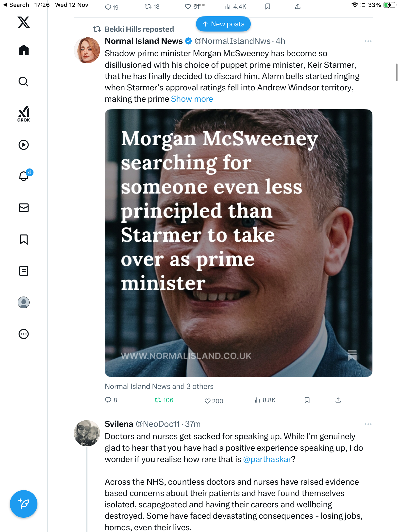This screenshot has height=532, width=399.
Task: Open the Grok assistant icon
Action: coord(24,114)
